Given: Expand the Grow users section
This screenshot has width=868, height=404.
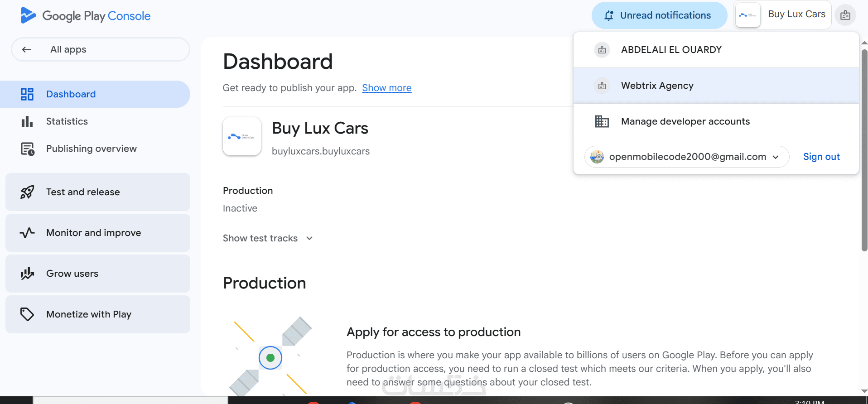Looking at the screenshot, I should [98, 274].
